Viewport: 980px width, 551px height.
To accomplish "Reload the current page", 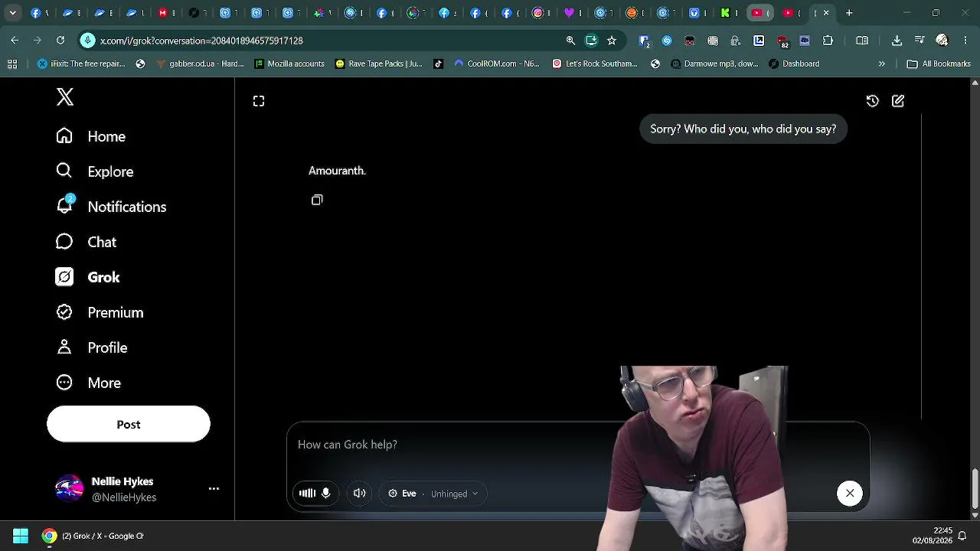I will click(60, 41).
